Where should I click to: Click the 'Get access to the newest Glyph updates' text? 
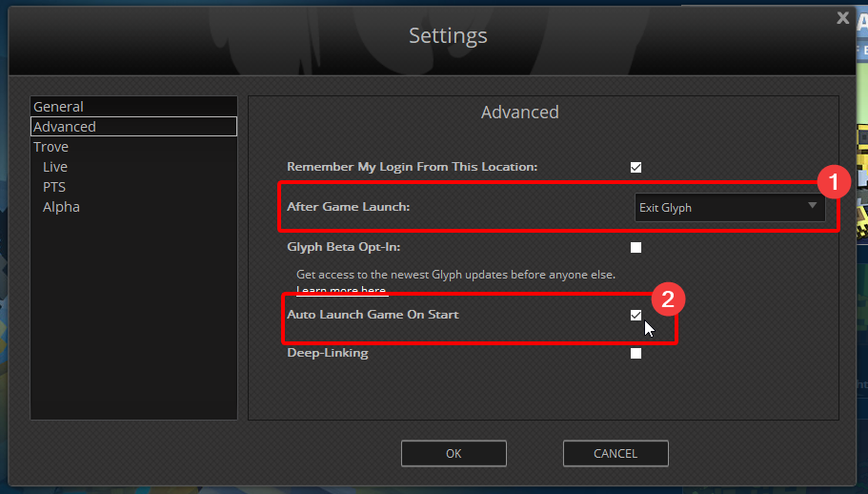[x=456, y=274]
